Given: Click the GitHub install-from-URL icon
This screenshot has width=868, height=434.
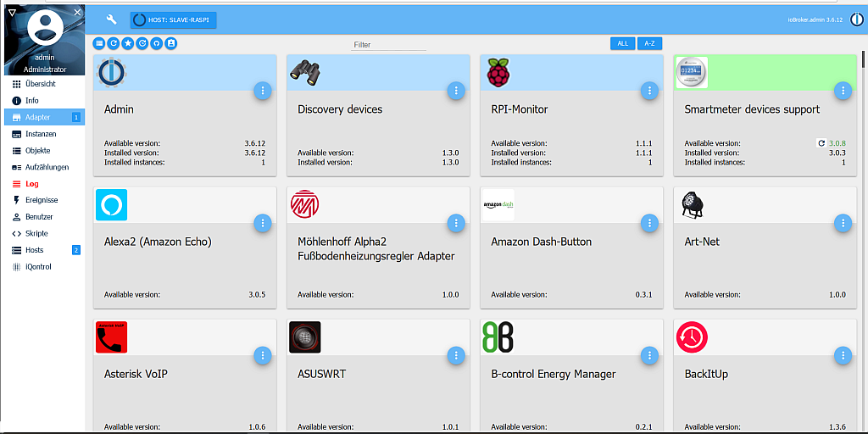Looking at the screenshot, I should [x=157, y=43].
